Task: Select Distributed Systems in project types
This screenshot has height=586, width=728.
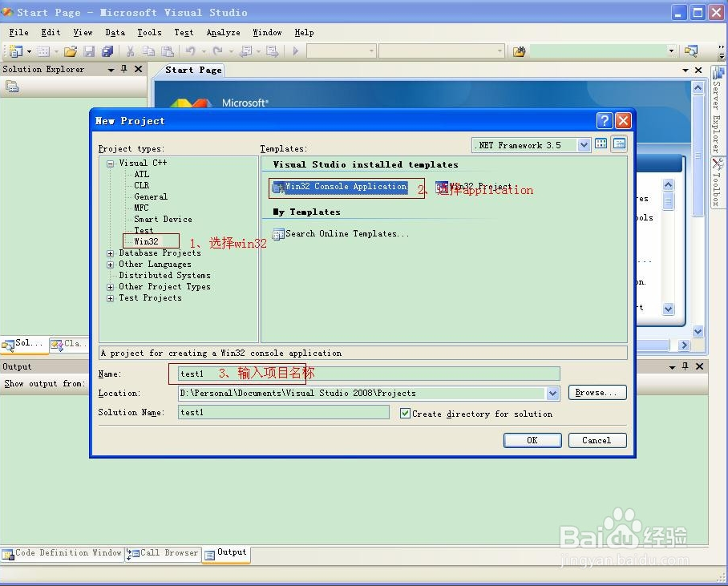Action: pyautogui.click(x=164, y=275)
